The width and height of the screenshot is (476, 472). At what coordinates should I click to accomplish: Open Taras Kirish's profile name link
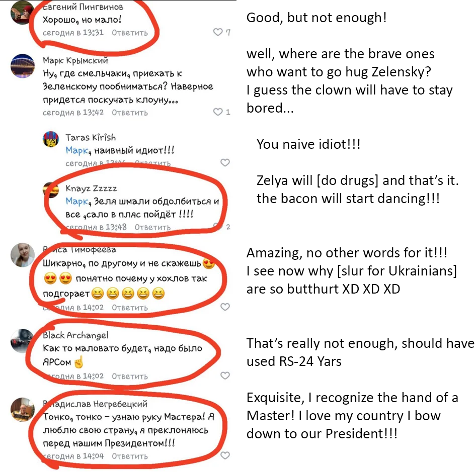pos(91,137)
